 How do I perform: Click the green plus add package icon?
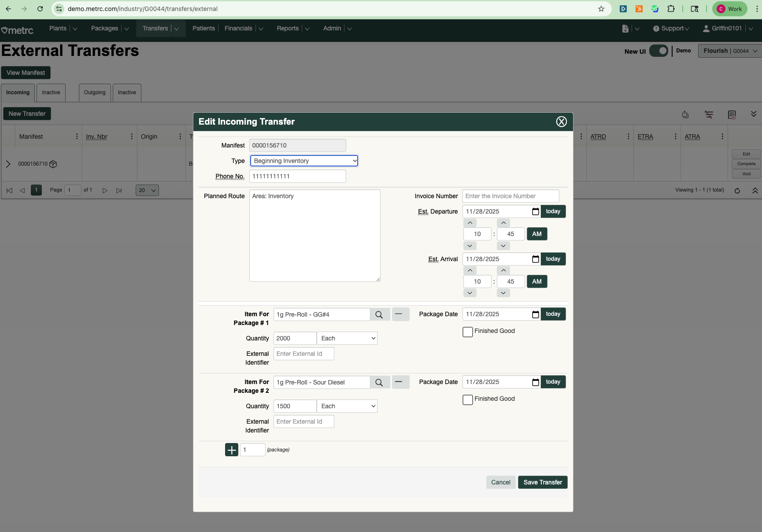232,450
